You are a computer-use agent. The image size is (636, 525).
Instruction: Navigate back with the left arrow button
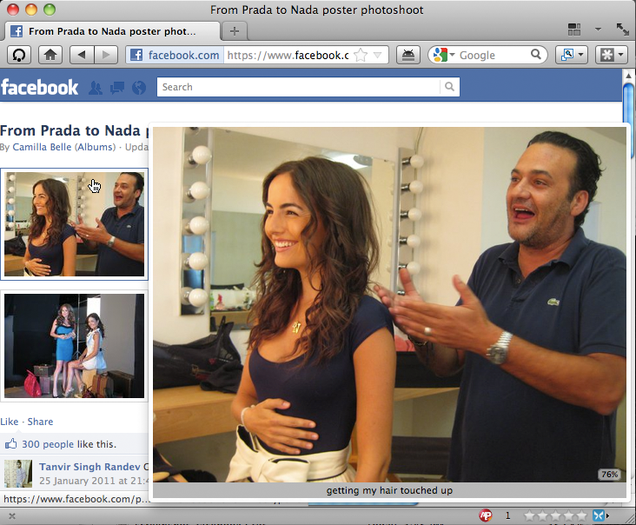click(x=82, y=55)
